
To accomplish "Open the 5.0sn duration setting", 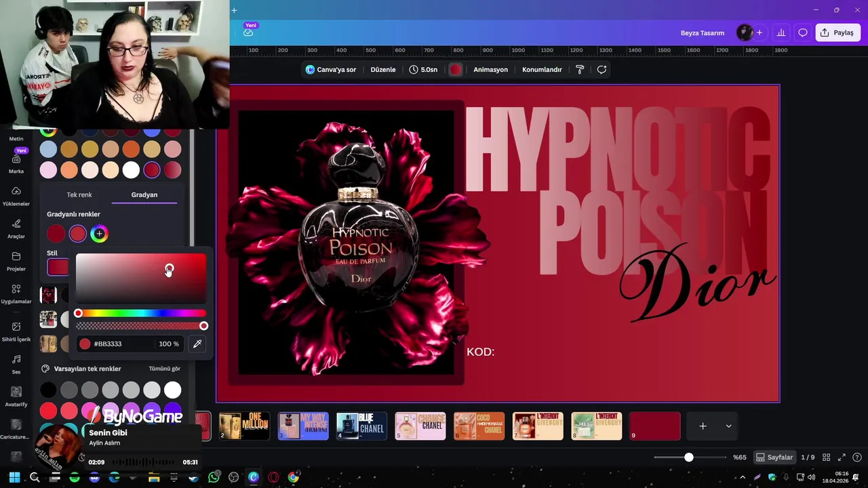I will pyautogui.click(x=423, y=69).
